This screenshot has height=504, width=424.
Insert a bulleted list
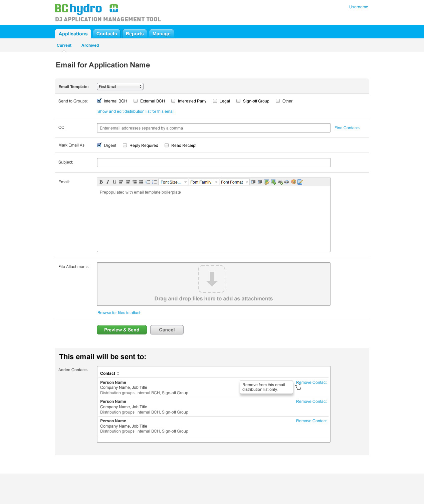(x=155, y=182)
